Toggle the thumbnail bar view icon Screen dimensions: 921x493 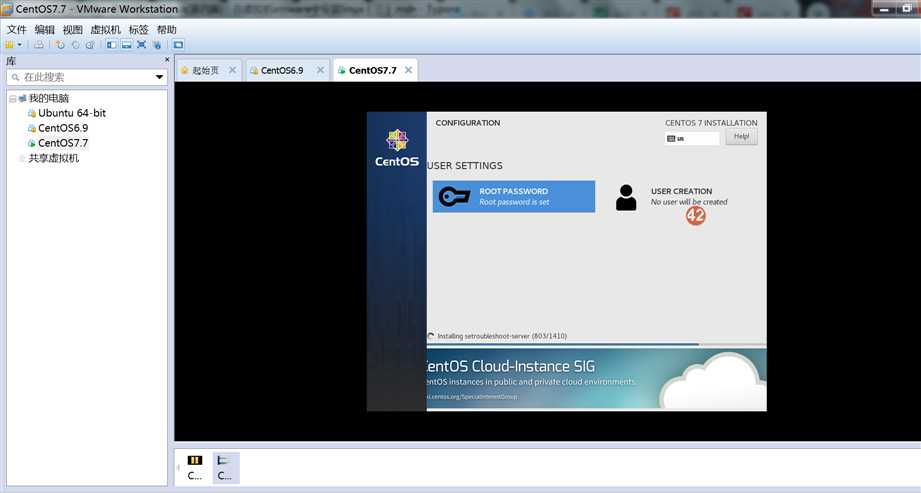pos(126,45)
